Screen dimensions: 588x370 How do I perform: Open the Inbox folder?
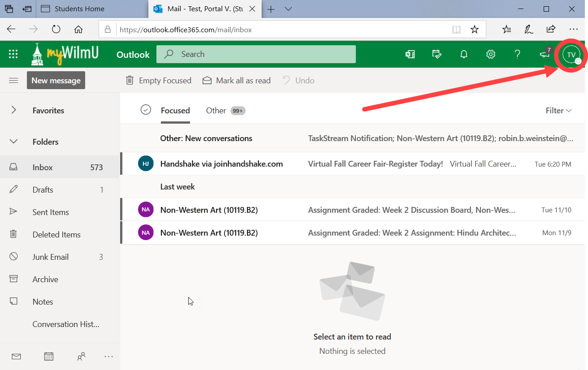click(60, 168)
